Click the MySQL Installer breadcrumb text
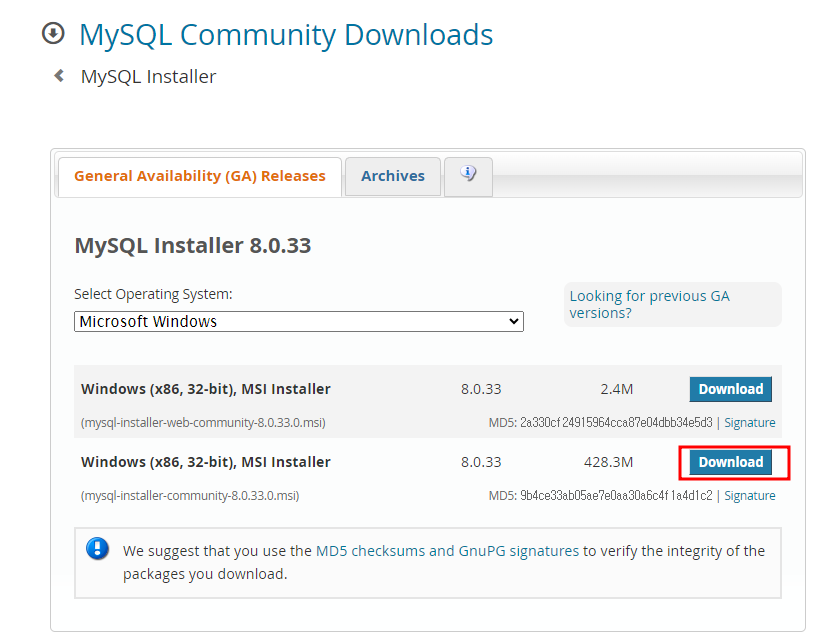Screen dimensions: 825x639 (148, 77)
